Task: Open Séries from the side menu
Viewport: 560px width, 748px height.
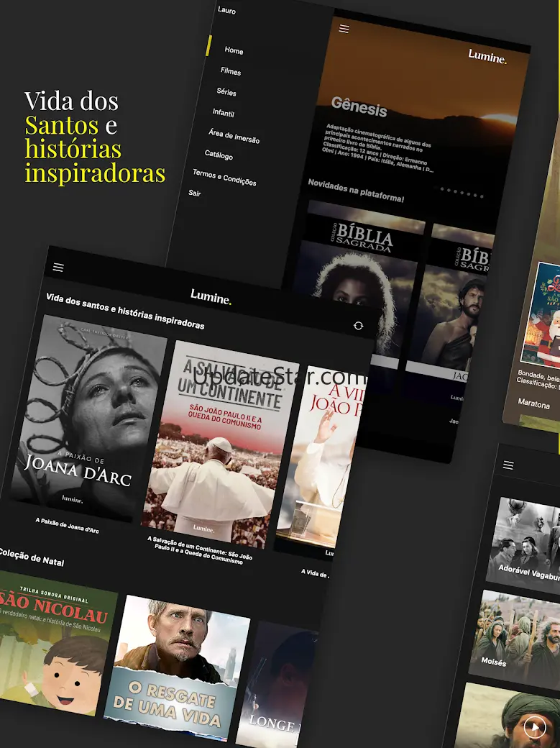Action: (x=226, y=91)
